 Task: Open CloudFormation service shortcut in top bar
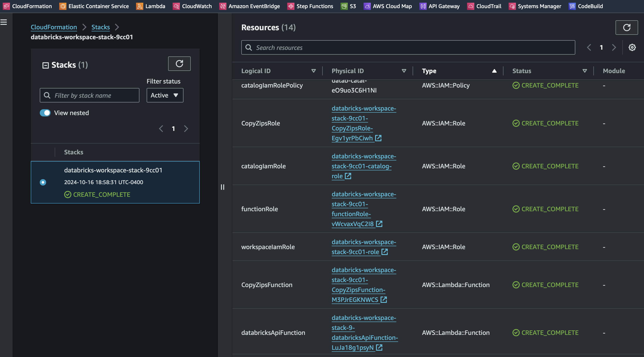(28, 6)
